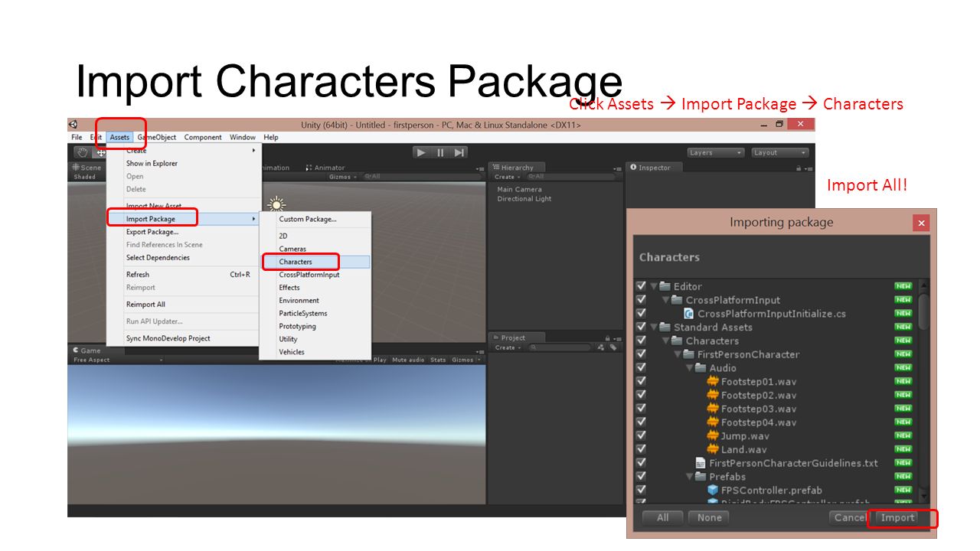
Task: Click the All button in import dialog
Action: [x=663, y=518]
